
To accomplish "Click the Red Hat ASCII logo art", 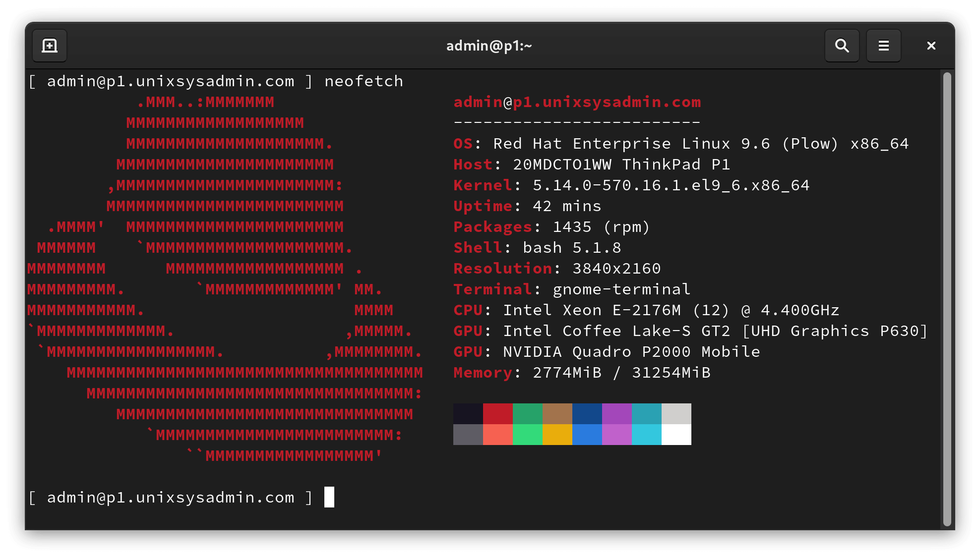I will (225, 279).
